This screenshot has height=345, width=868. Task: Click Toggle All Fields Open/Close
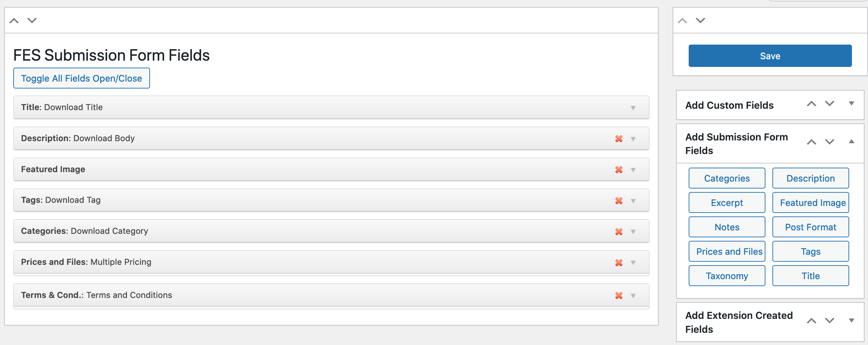(82, 78)
